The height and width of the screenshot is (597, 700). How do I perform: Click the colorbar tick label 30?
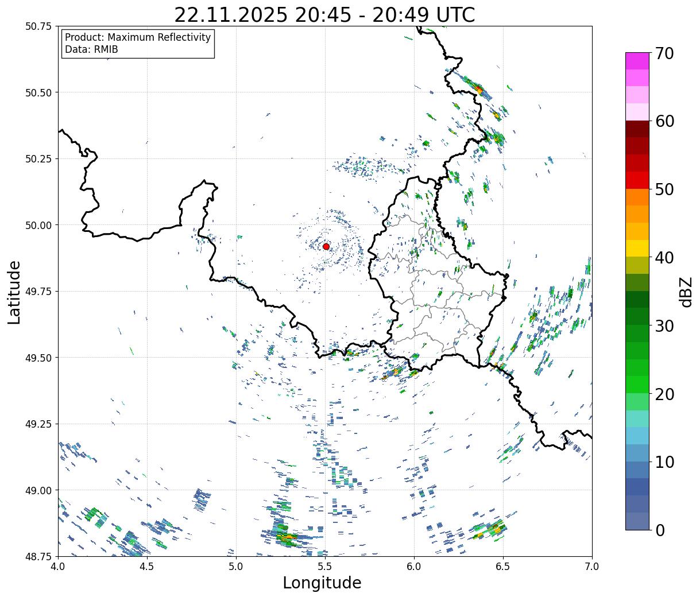coord(664,325)
